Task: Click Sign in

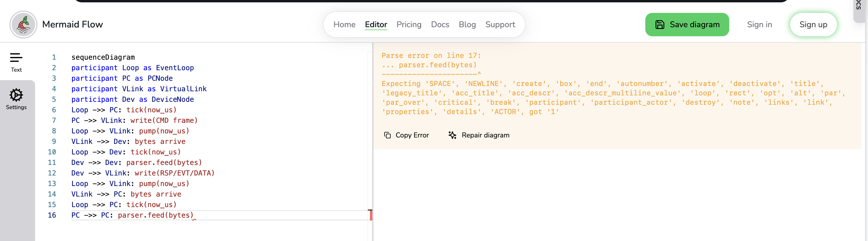Action: (759, 25)
